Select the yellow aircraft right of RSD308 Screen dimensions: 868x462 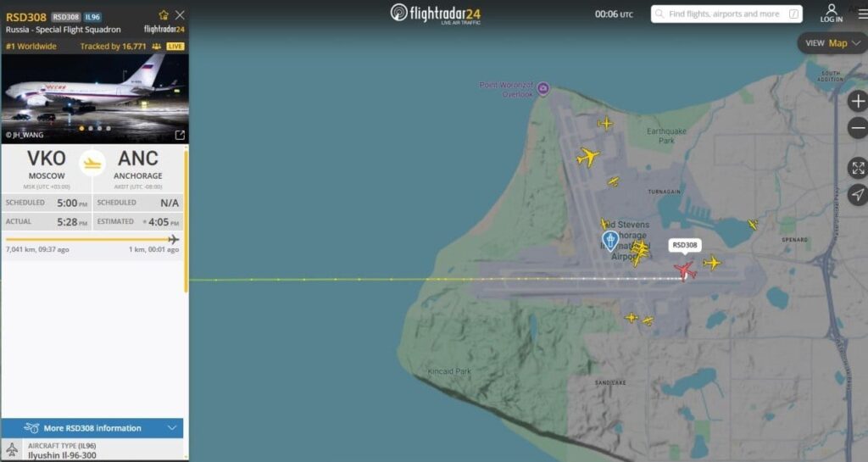712,262
